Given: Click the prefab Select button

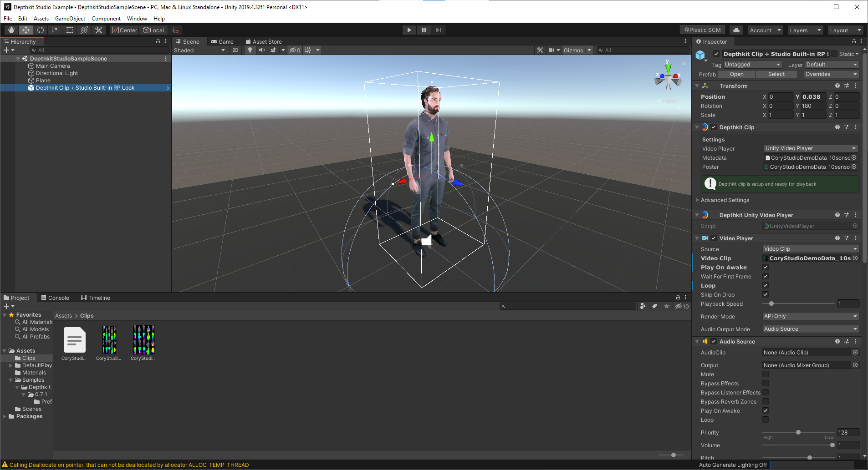Looking at the screenshot, I should (776, 74).
